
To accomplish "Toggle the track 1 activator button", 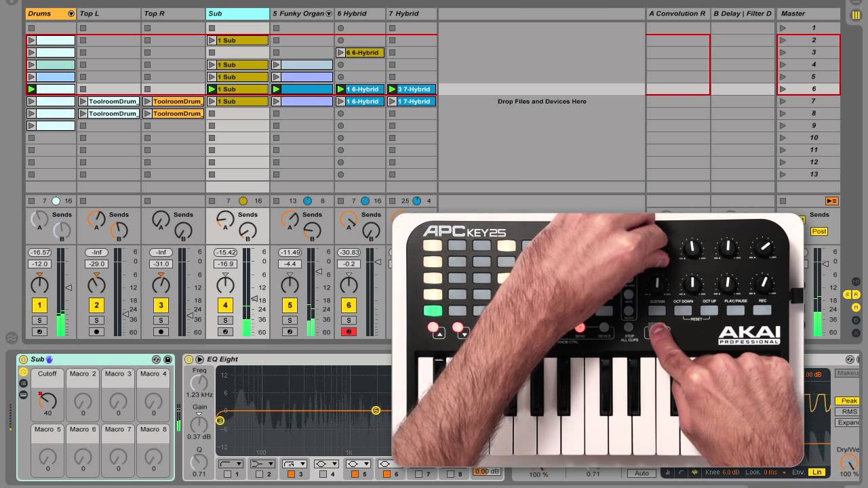I will click(x=39, y=306).
